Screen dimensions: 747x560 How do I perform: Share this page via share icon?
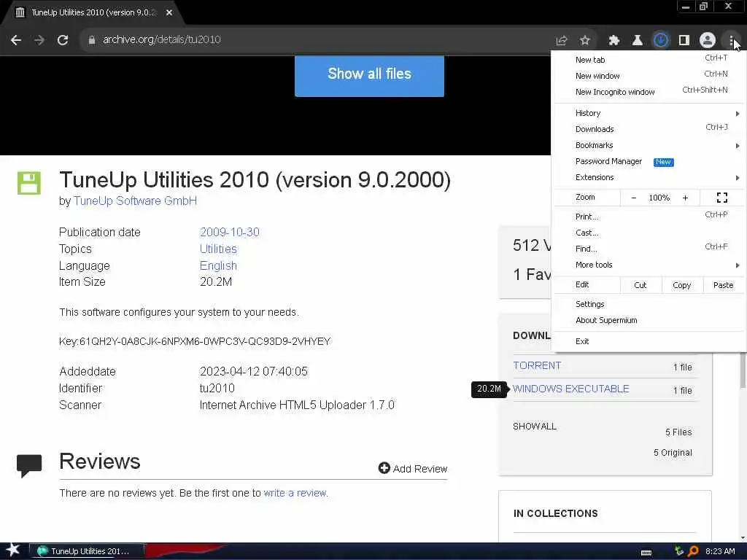561,41
